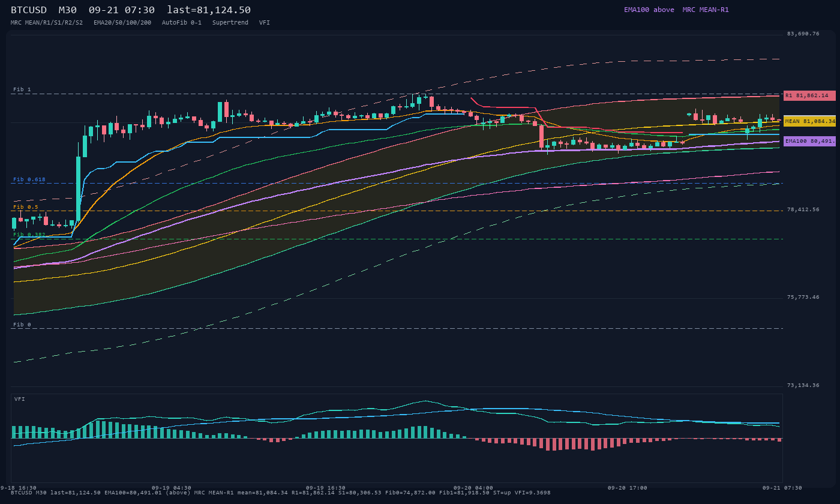Screen dimensions: 840x504
Task: Click 'AutoFib 0-1' in the indicator legend
Action: pyautogui.click(x=182, y=23)
